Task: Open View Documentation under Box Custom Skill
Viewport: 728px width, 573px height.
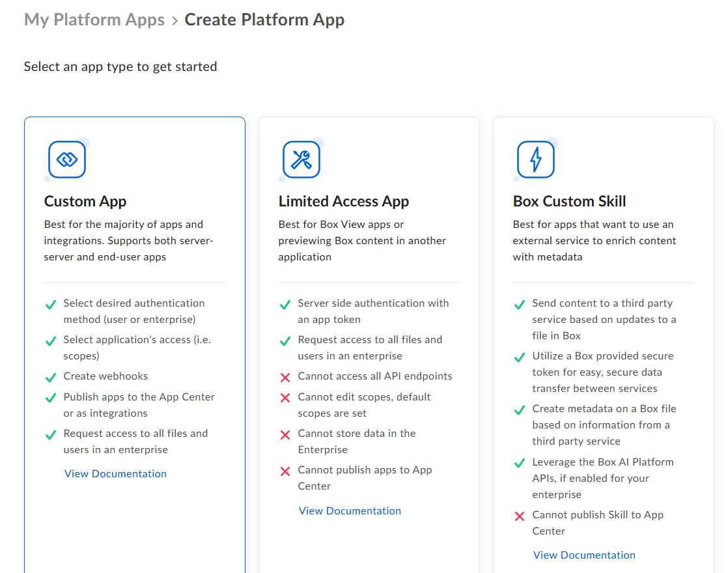Action: [x=585, y=555]
